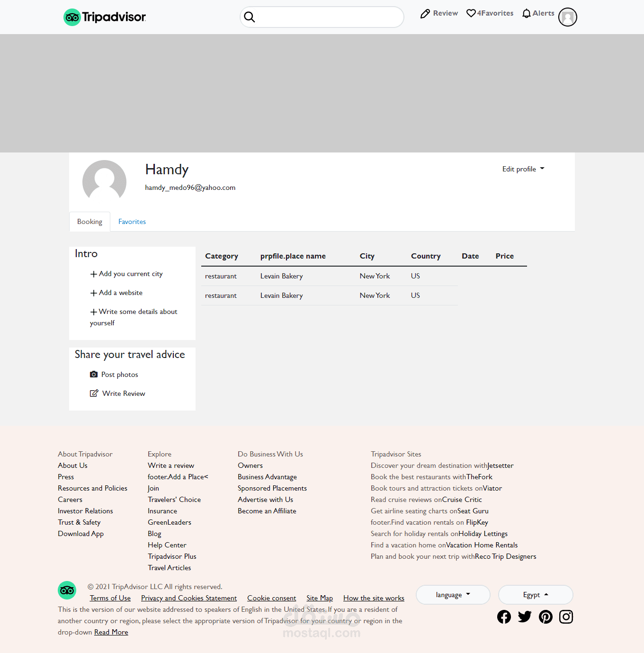Screen dimensions: 644x653
Task: Click Add a website link
Action: tap(121, 293)
